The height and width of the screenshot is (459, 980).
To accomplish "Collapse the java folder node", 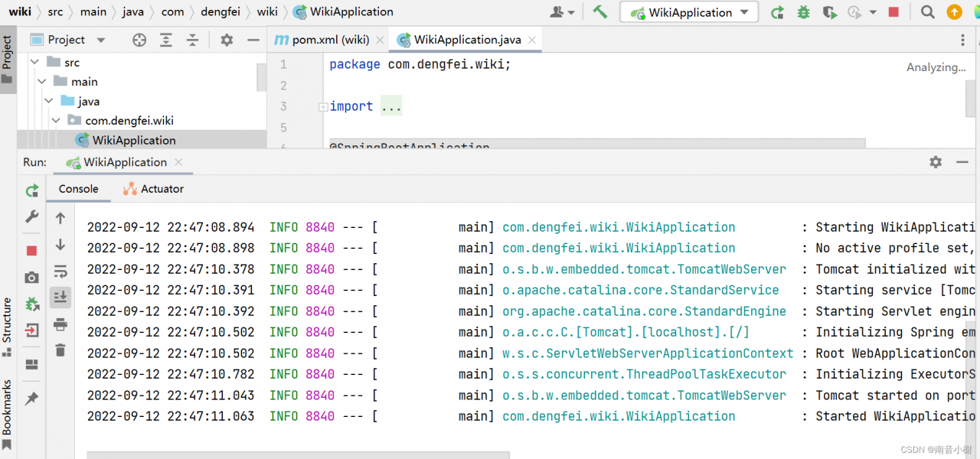I will click(x=48, y=101).
